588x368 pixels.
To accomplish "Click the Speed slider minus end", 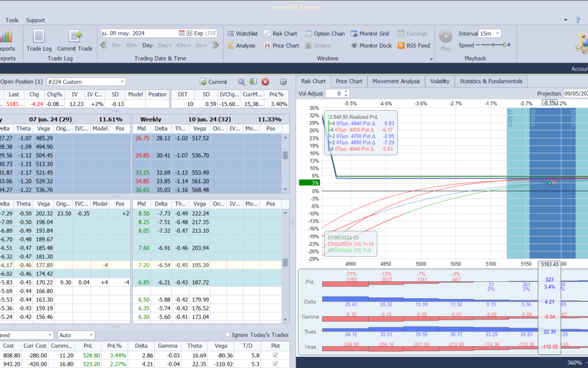I will click(x=478, y=45).
